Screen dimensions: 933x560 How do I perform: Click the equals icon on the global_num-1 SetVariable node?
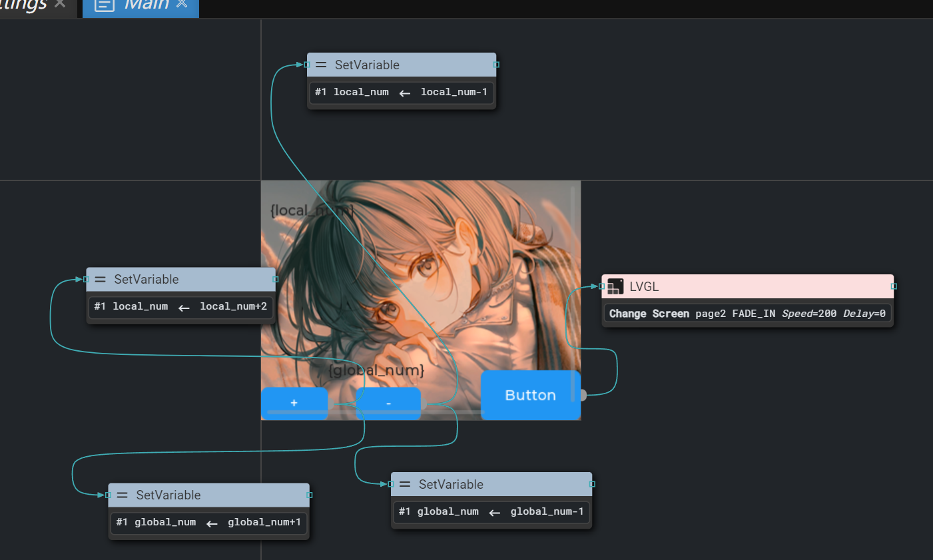[405, 485]
